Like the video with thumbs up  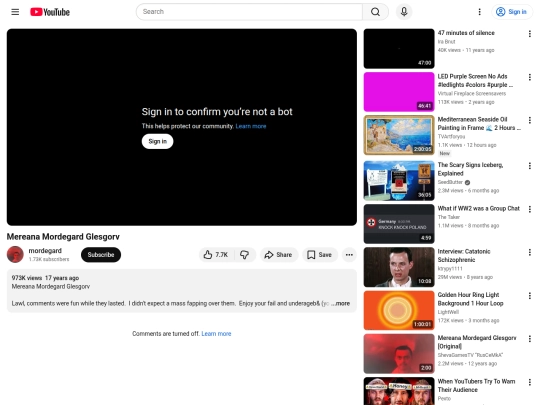217,255
